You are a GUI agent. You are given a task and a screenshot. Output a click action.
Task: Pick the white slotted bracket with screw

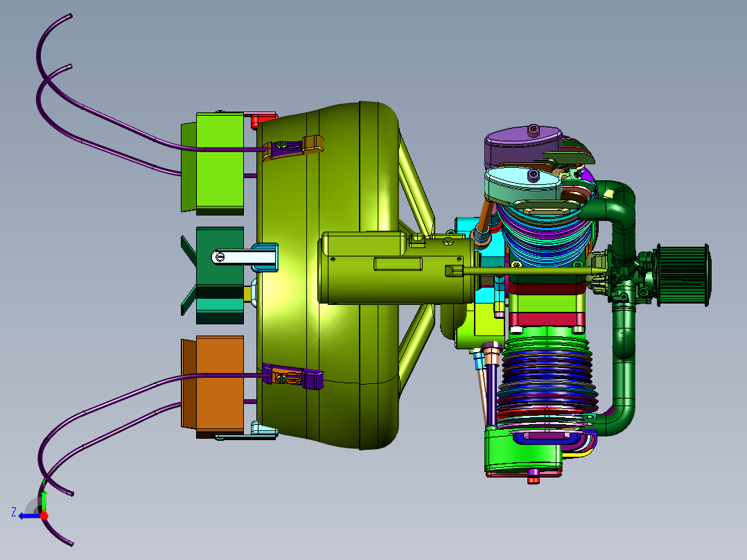click(243, 257)
